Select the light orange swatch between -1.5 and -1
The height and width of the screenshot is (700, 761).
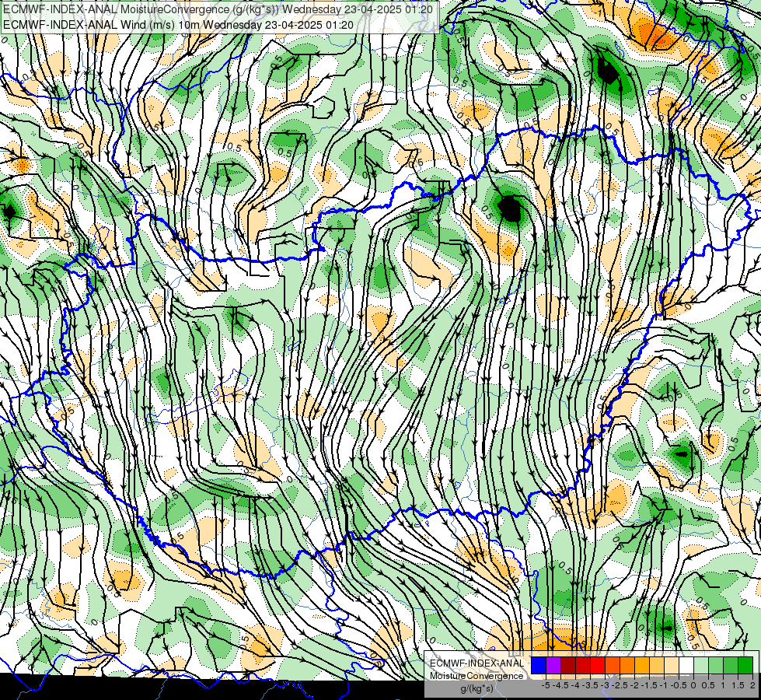657,665
